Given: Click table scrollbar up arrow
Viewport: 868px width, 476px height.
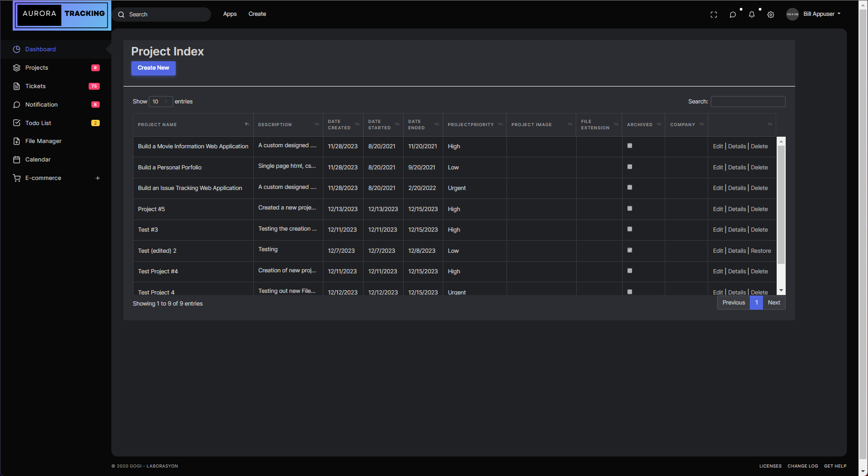Looking at the screenshot, I should point(781,141).
